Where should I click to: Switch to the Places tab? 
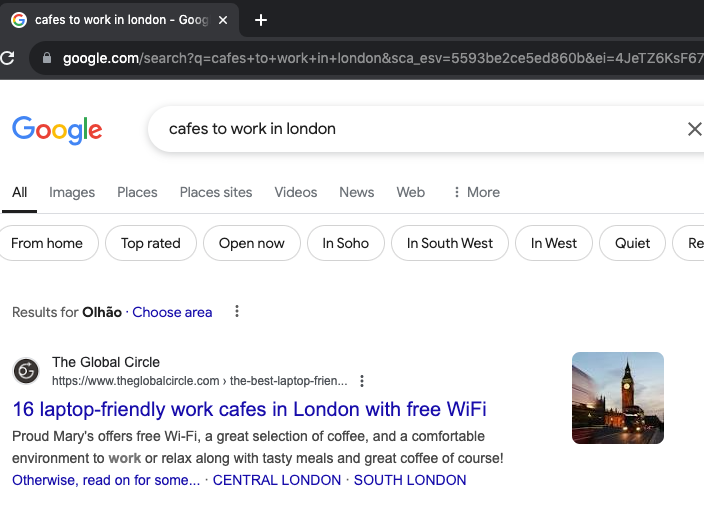pos(137,192)
